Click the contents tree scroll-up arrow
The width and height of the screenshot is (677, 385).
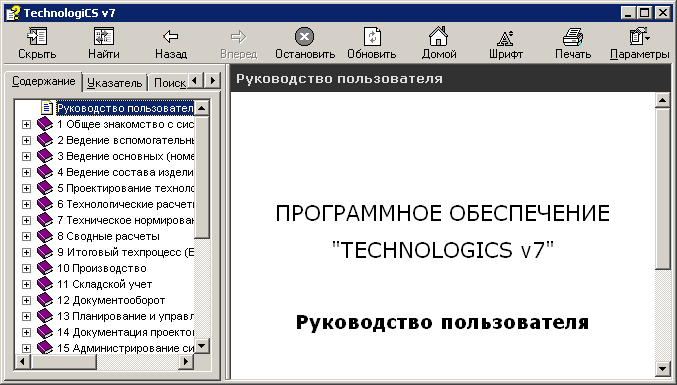click(202, 108)
